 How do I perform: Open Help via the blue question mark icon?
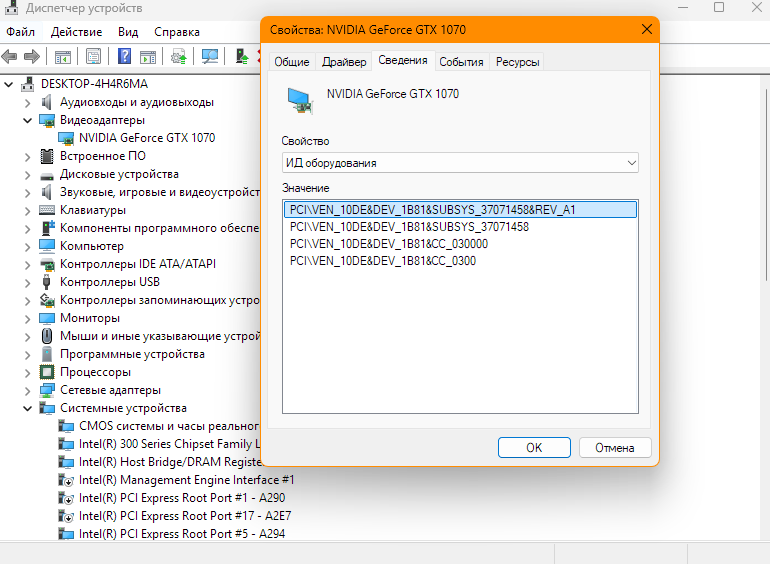[x=125, y=56]
